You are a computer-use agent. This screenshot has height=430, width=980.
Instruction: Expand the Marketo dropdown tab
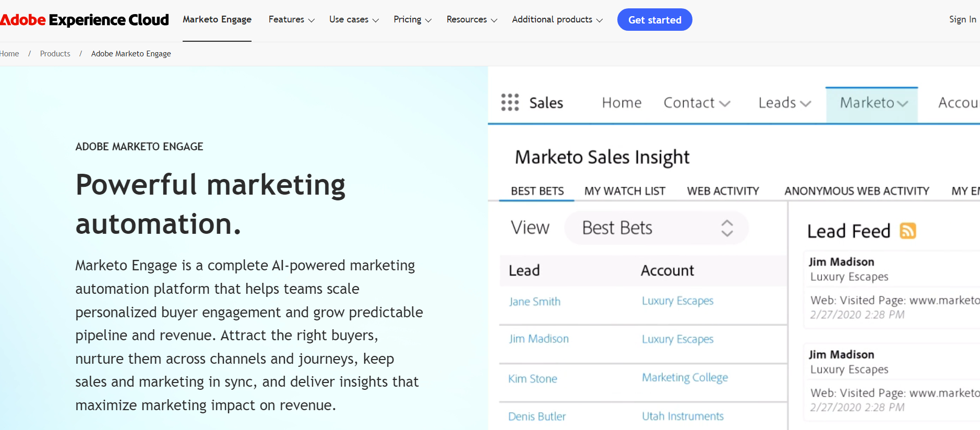click(872, 104)
